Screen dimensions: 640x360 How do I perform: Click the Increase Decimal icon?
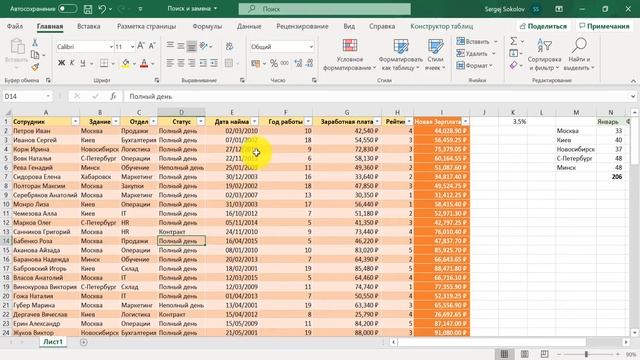click(x=298, y=63)
